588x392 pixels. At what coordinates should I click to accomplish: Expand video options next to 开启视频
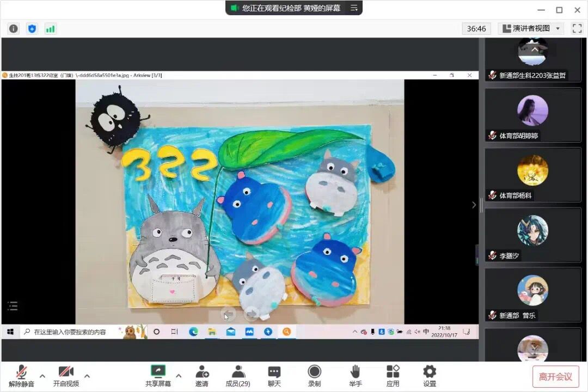(x=87, y=376)
